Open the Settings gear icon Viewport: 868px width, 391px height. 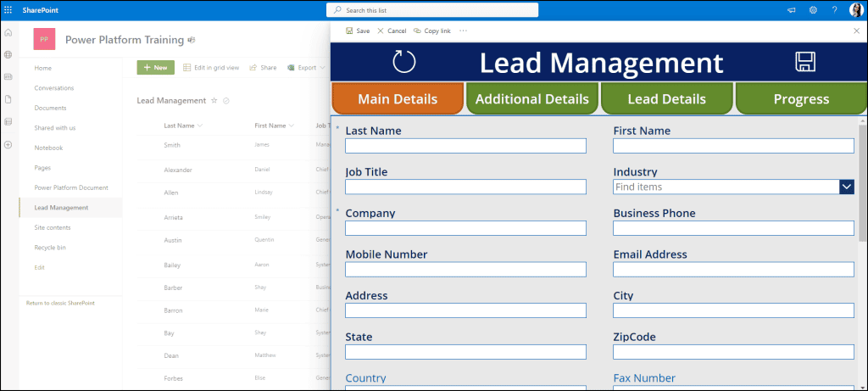click(x=813, y=10)
